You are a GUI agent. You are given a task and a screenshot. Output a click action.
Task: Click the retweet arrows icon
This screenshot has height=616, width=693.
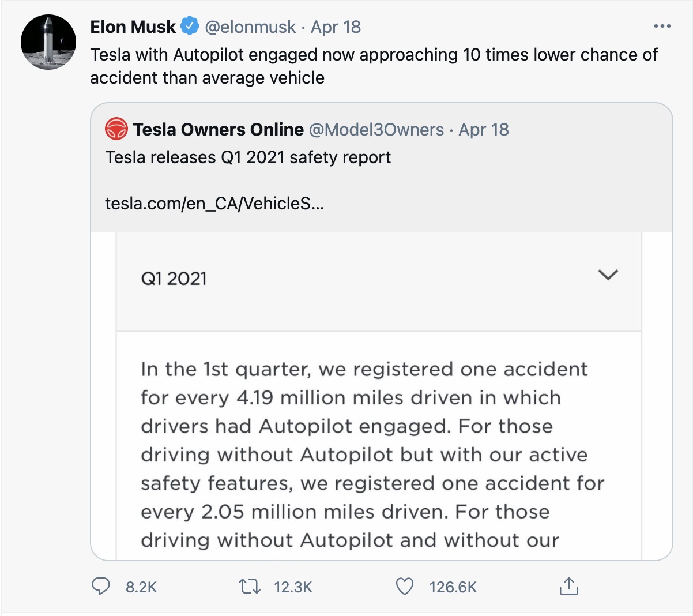249,587
